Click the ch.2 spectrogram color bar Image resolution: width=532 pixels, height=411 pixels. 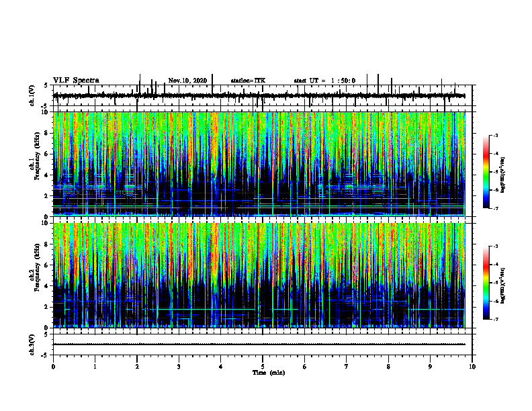486,283
